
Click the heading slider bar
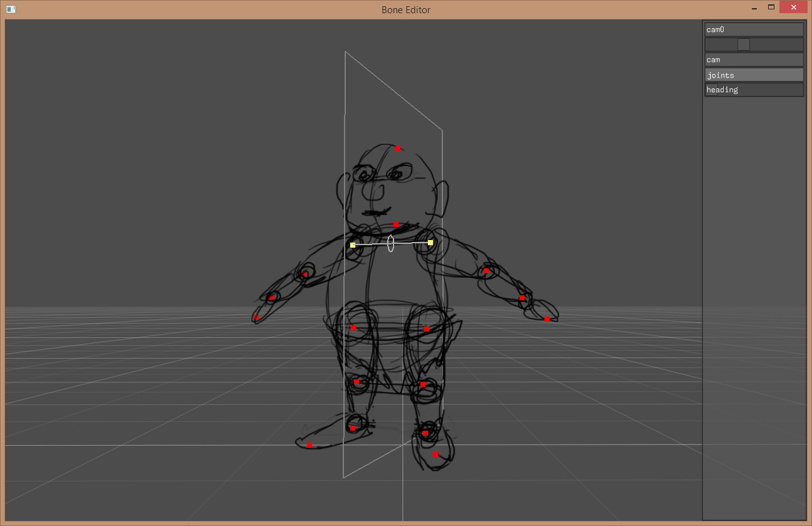tap(754, 90)
